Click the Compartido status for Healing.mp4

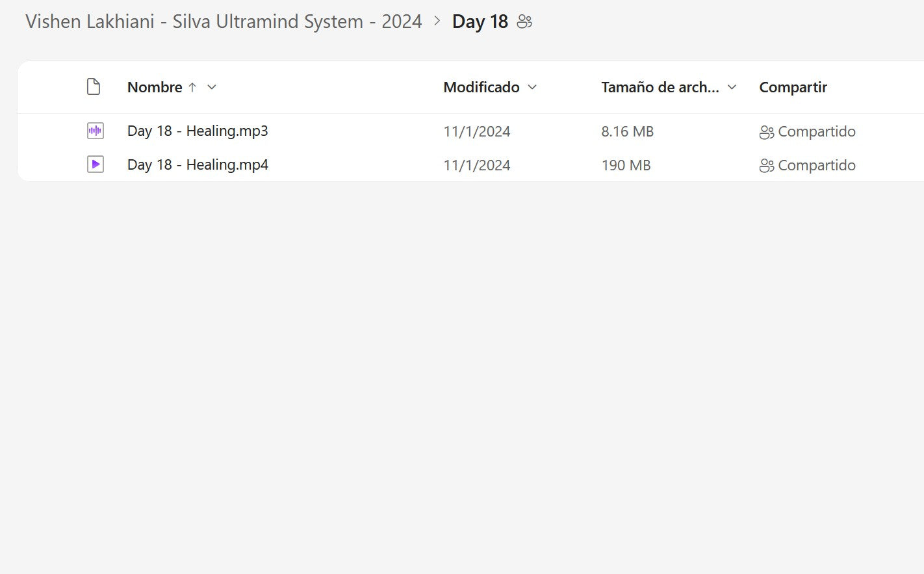coord(816,165)
